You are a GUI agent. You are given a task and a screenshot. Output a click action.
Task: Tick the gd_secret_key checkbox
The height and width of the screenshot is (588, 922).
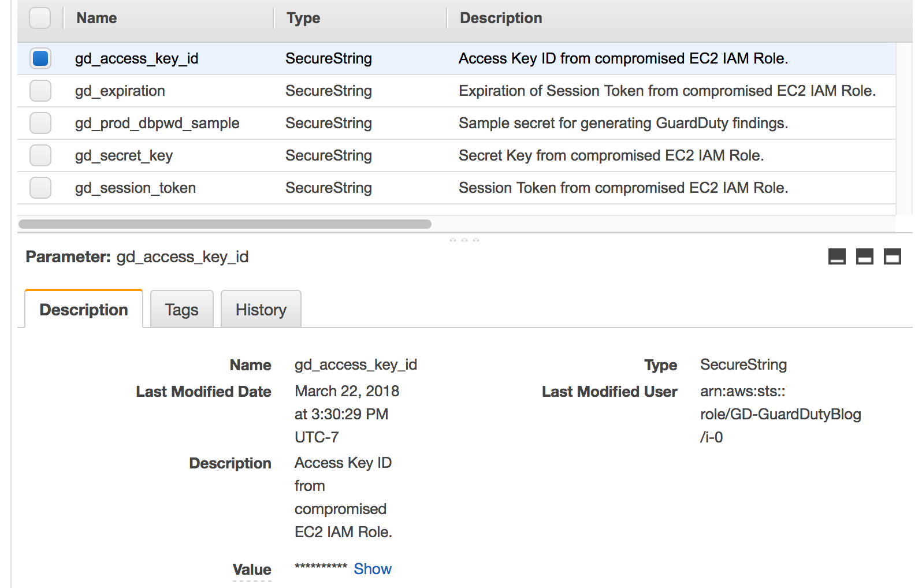pos(40,155)
